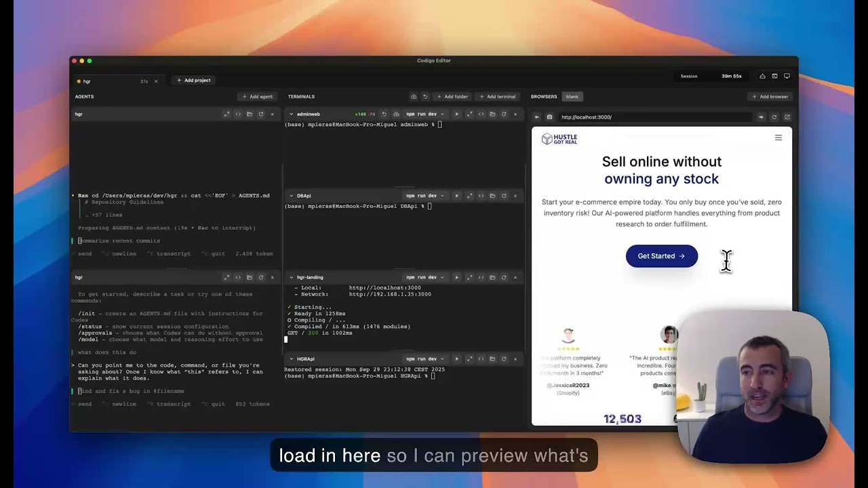Click "Find and fix a bug" agent prompt
The height and width of the screenshot is (488, 868).
(x=131, y=391)
